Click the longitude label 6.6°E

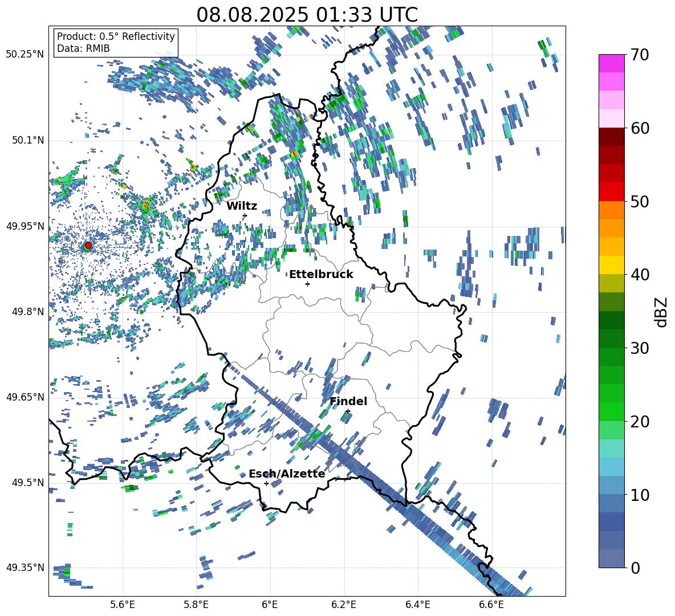click(491, 605)
